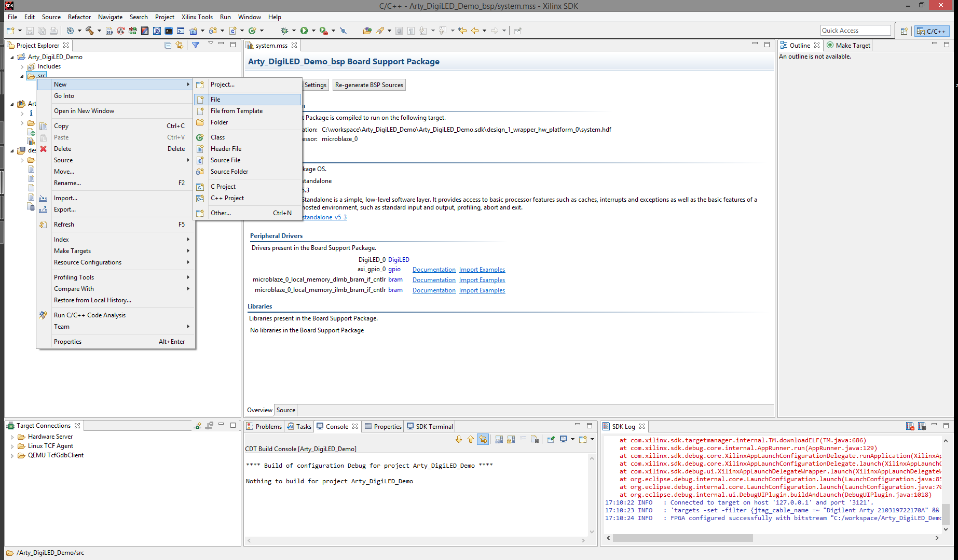The image size is (958, 560).
Task: Click the New wizard toolbar icon
Action: (11, 31)
